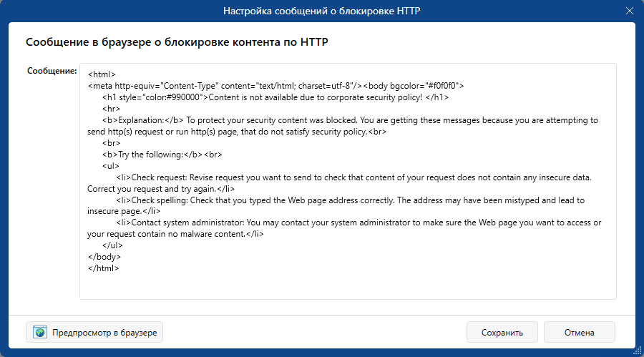The width and height of the screenshot is (644, 357).
Task: Place cursor on the opening <html> tag line
Action: (x=102, y=74)
